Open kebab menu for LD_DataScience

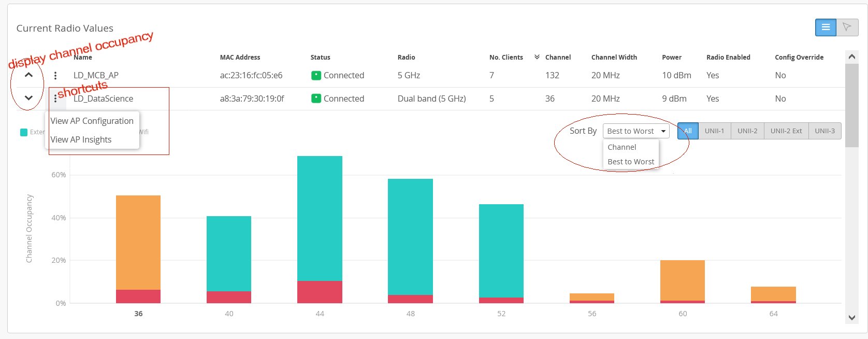tap(55, 98)
